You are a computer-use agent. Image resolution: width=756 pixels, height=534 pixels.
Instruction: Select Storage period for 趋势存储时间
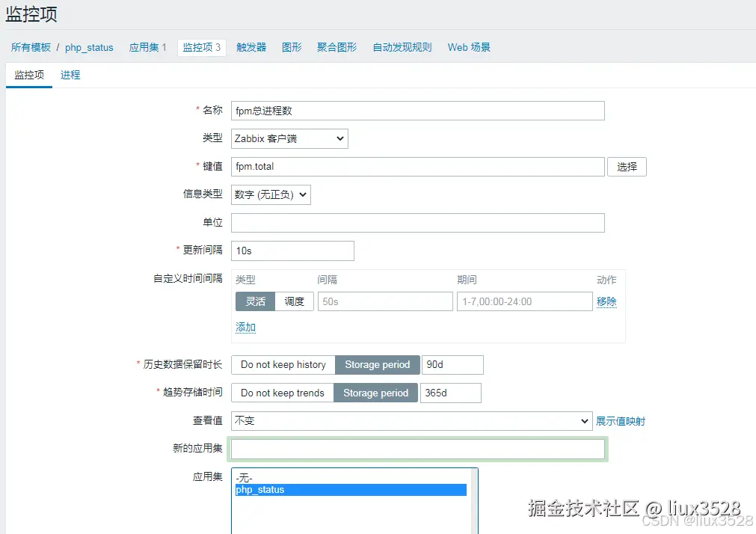pos(375,393)
